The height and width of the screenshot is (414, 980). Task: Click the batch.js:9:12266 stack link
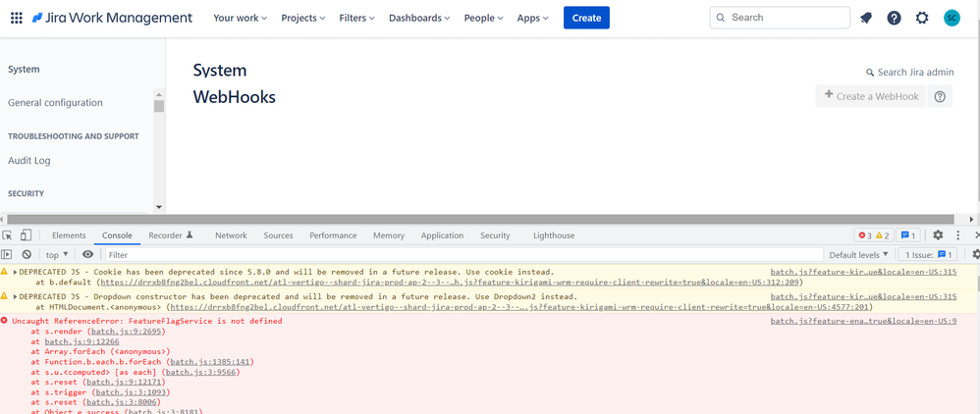click(82, 341)
